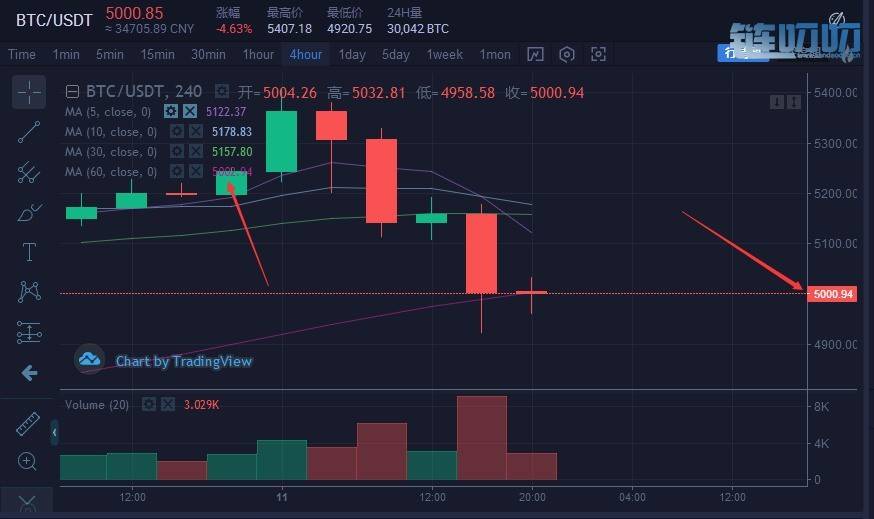874x519 pixels.
Task: Click the 5122.37 MA5 value
Action: (x=226, y=112)
